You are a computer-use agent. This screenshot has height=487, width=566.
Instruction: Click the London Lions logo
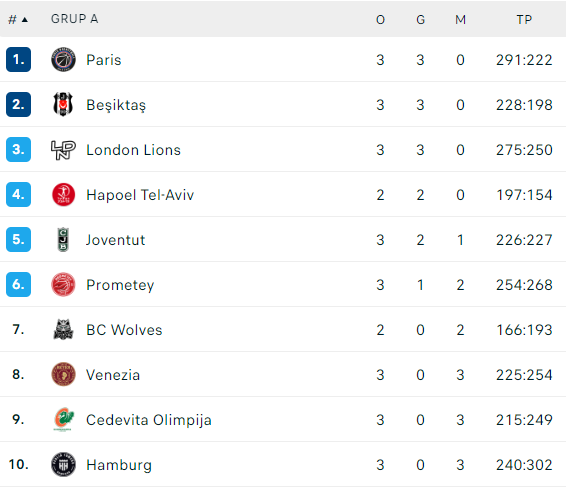click(x=63, y=149)
